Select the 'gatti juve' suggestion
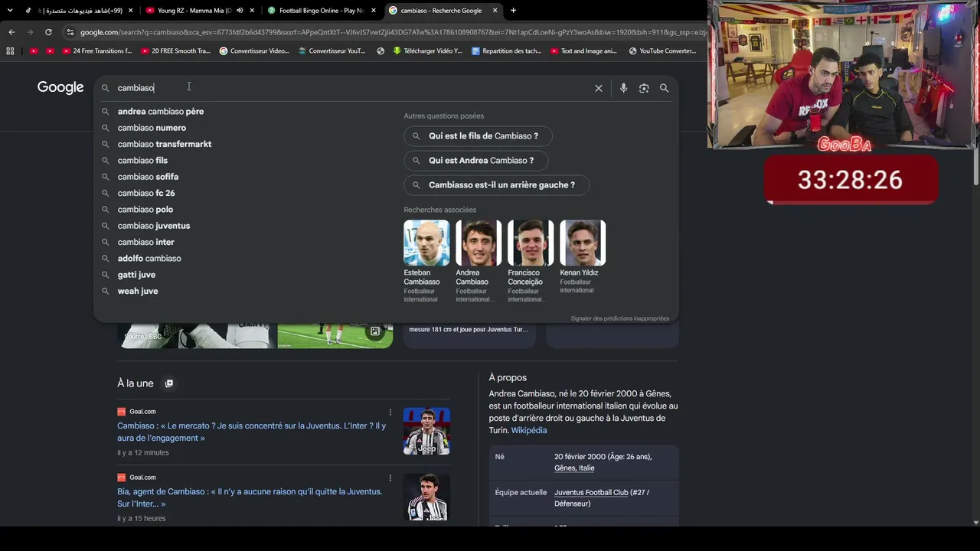This screenshot has height=551, width=980. [x=136, y=275]
